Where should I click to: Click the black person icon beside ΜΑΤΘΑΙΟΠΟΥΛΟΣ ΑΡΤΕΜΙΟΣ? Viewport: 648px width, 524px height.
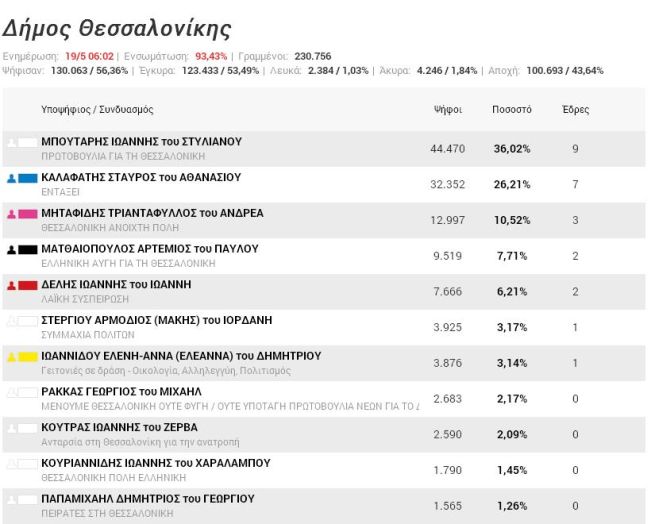coord(12,250)
